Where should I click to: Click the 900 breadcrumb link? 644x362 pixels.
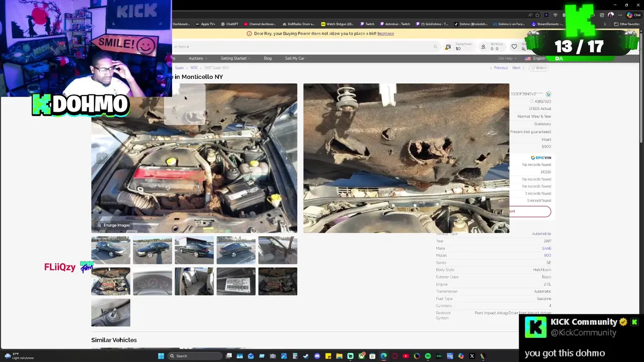point(194,68)
